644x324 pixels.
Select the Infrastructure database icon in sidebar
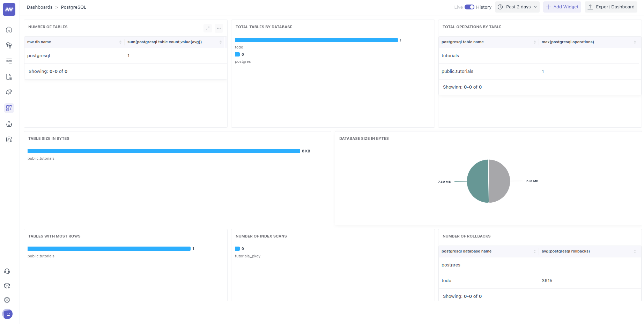point(9,45)
